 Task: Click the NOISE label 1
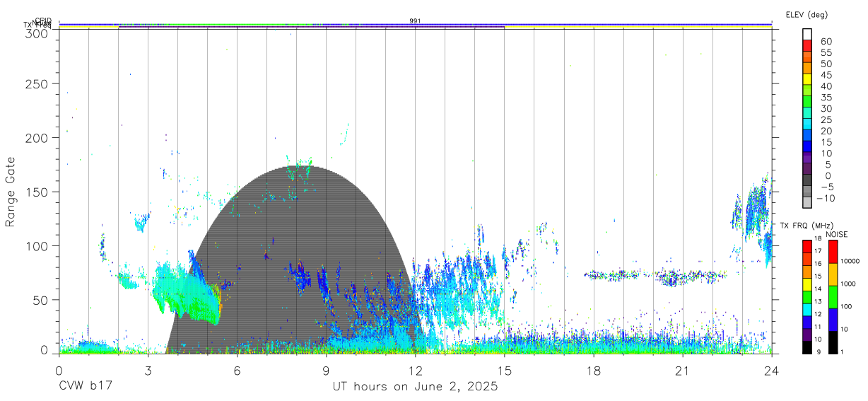[842, 351]
